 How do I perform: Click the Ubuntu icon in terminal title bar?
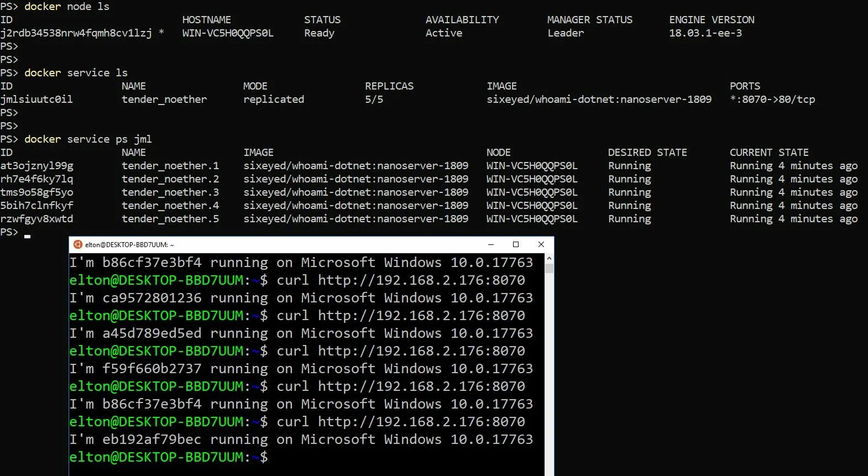pyautogui.click(x=78, y=244)
